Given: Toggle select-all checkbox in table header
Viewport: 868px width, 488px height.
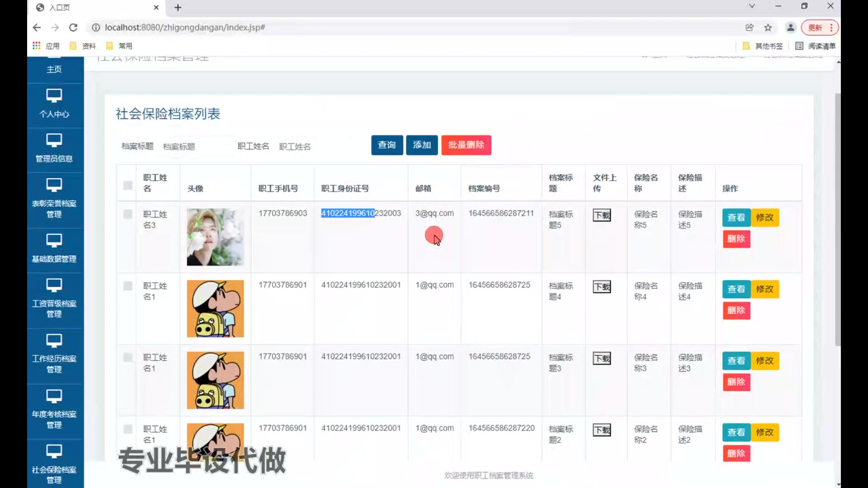Looking at the screenshot, I should [x=128, y=185].
